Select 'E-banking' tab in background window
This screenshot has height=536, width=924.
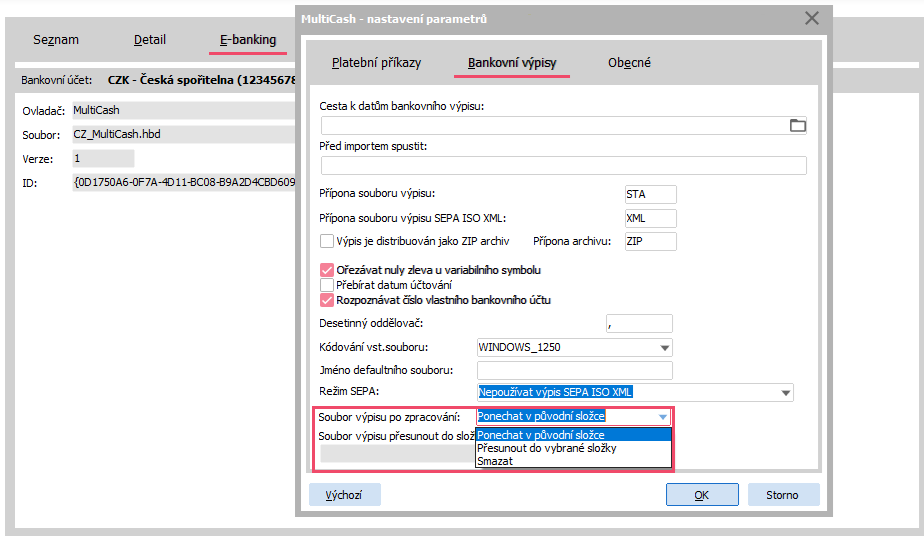[x=248, y=39]
